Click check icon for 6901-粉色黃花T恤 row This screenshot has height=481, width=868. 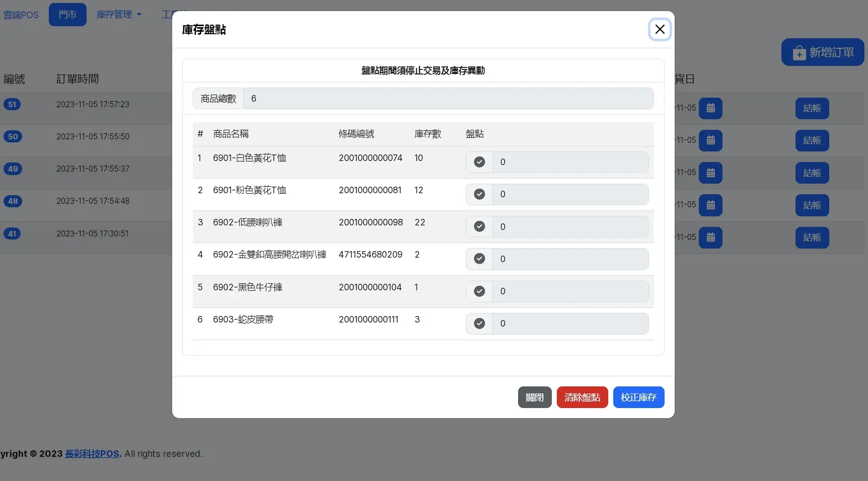click(479, 194)
